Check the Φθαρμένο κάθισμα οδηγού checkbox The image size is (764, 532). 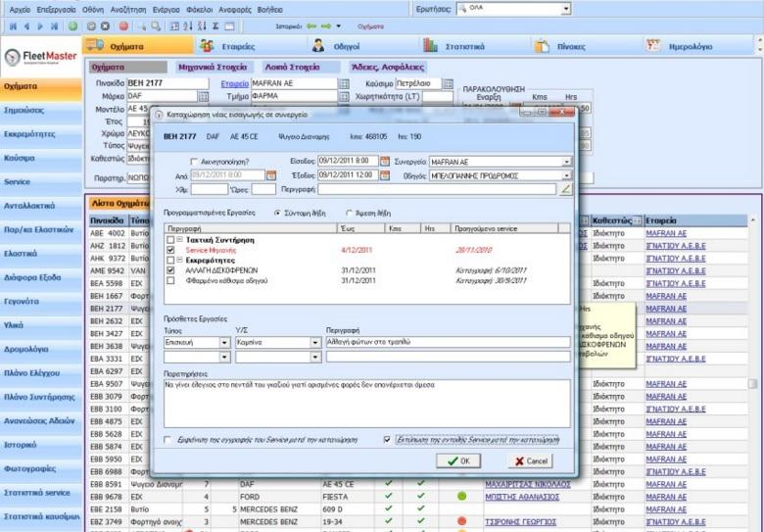[170, 280]
